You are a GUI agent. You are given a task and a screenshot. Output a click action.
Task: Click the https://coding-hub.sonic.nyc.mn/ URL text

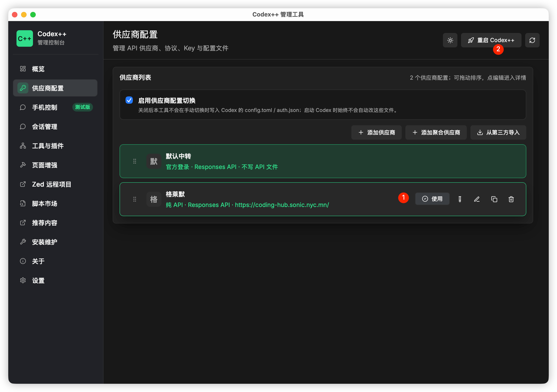coord(282,205)
